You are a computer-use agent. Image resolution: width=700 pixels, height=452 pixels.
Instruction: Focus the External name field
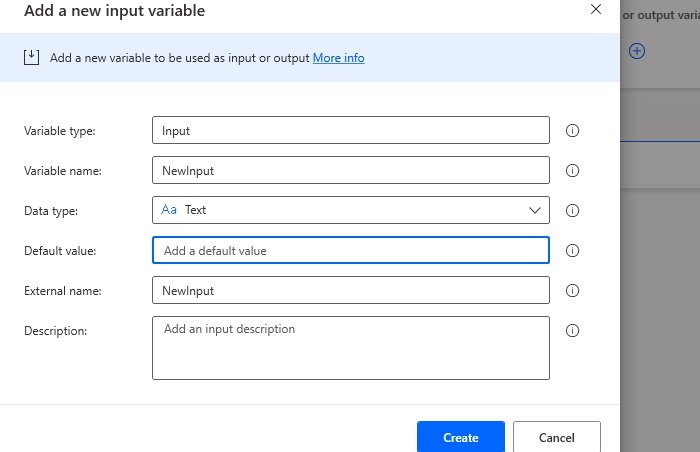pyautogui.click(x=350, y=290)
